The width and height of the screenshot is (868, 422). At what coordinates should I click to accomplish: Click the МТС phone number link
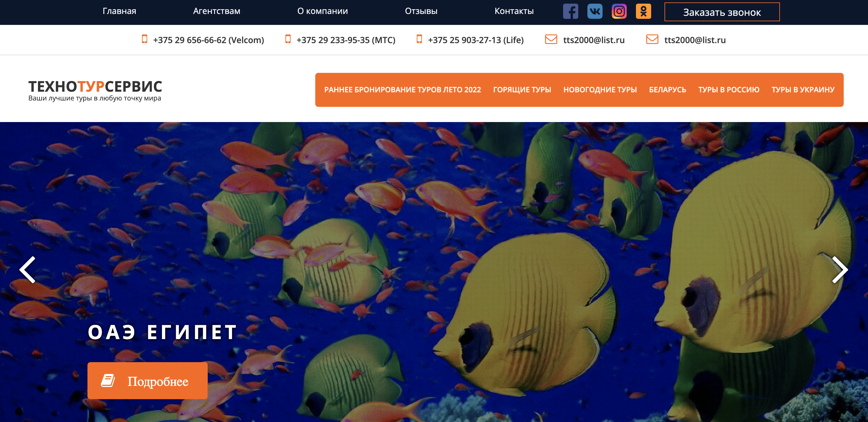click(346, 40)
